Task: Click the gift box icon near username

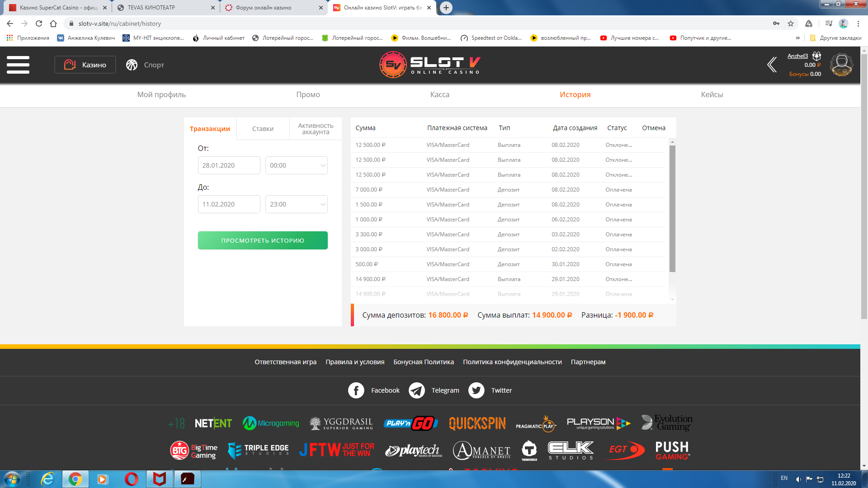Action: coord(816,56)
